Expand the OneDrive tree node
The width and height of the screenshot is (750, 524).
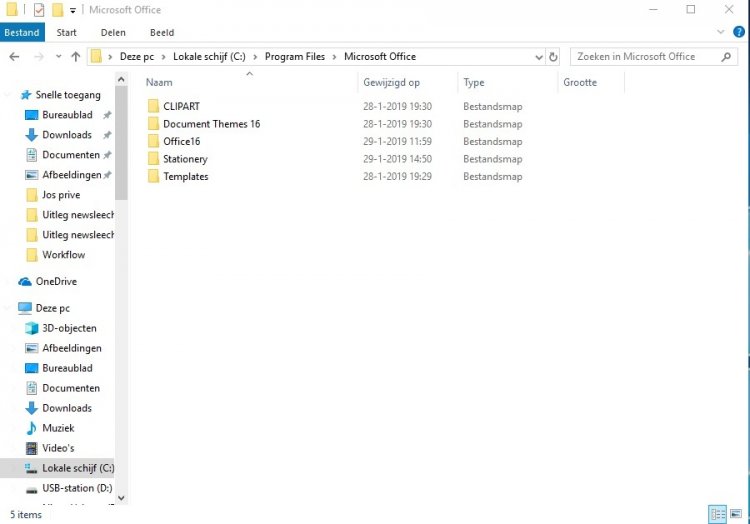[9, 282]
